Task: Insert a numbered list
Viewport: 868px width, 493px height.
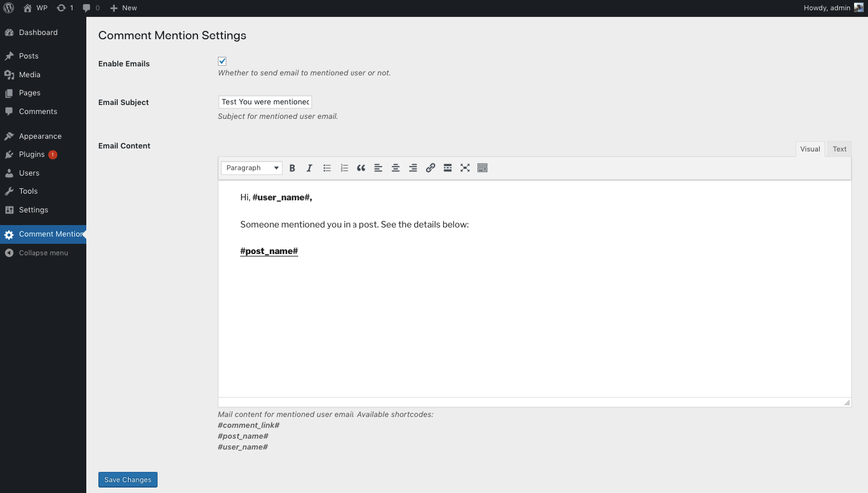Action: [344, 168]
